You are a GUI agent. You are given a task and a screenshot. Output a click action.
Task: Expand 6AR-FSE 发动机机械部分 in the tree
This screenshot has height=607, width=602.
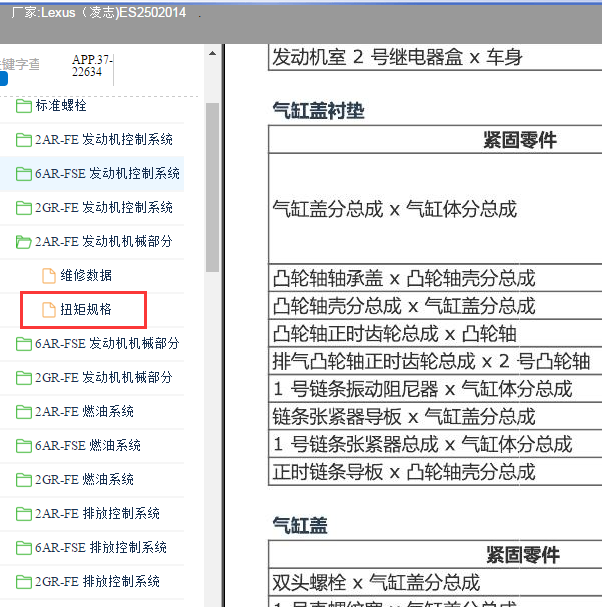pyautogui.click(x=107, y=343)
